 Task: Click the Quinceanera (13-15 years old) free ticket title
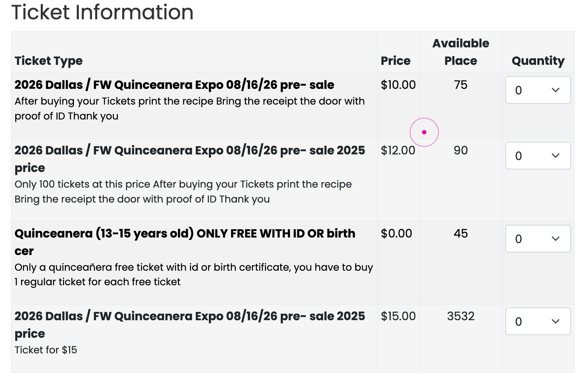coord(185,234)
